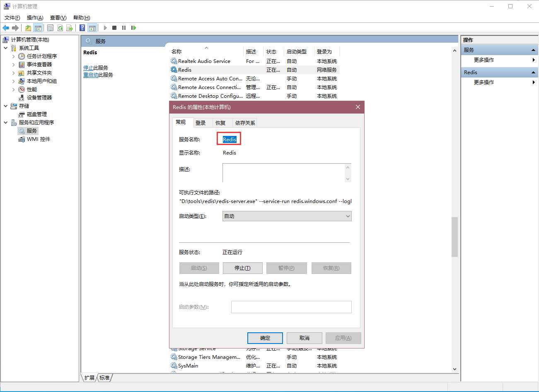This screenshot has height=392, width=539.
Task: Click the Properties toolbar icon
Action: (50, 28)
